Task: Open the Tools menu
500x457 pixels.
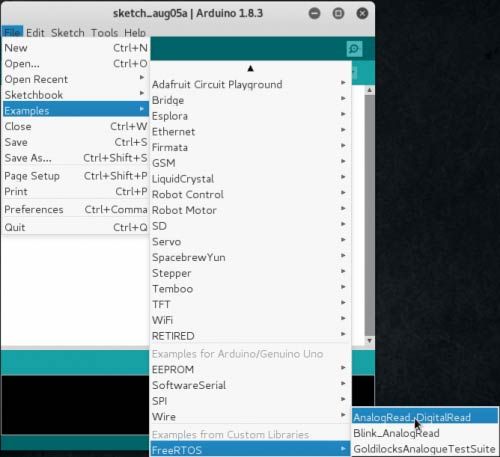Action: 104,33
